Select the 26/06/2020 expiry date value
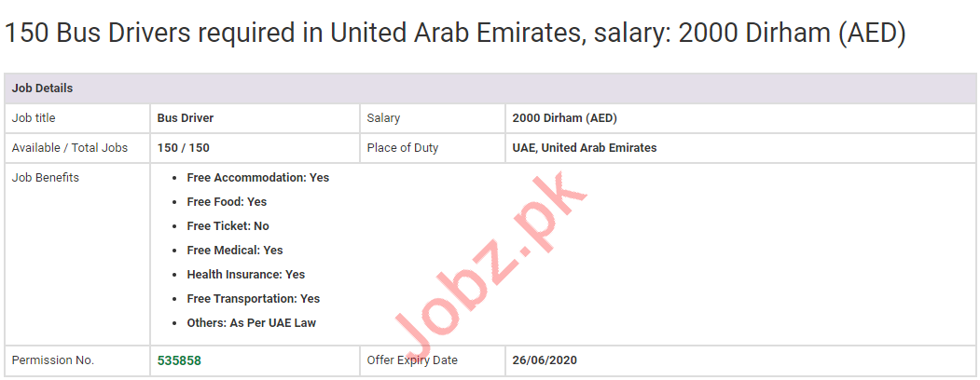 pyautogui.click(x=545, y=360)
